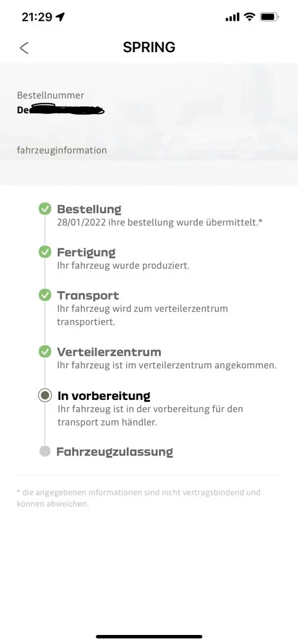This screenshot has height=644, width=298.
Task: Click the green checkmark beside Fertigung
Action: pos(45,252)
